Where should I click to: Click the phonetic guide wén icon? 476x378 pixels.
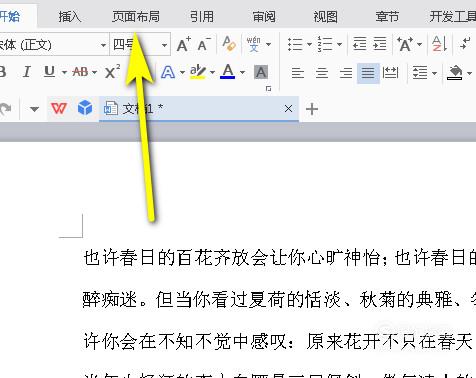click(x=253, y=44)
